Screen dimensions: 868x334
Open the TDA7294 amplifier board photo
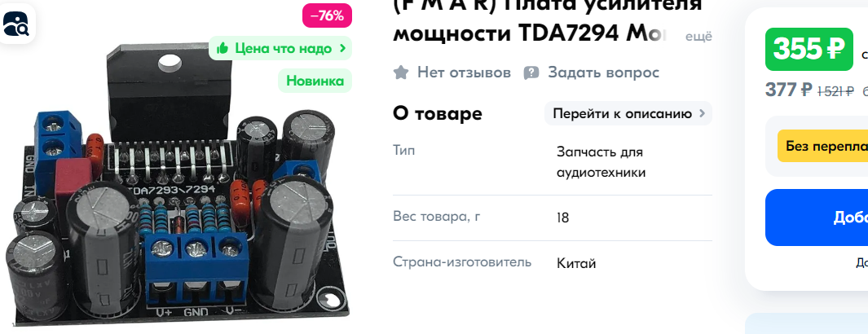point(174,182)
